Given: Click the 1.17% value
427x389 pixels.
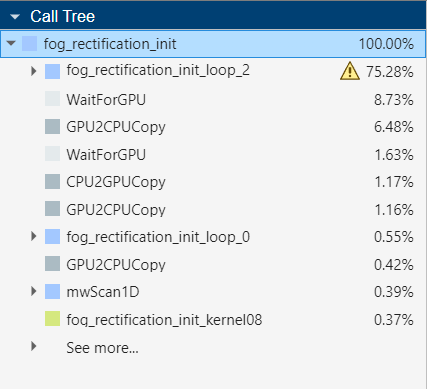Looking at the screenshot, I should pos(394,182).
